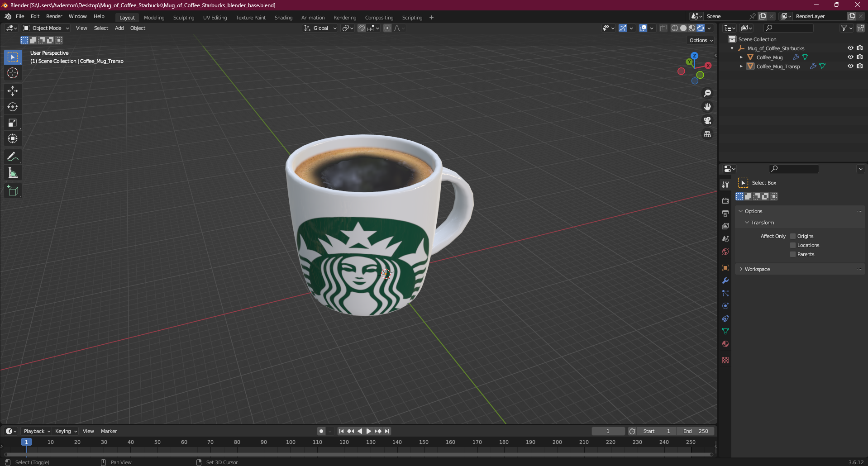Activate the Move tool
The width and height of the screenshot is (868, 466).
coord(13,91)
